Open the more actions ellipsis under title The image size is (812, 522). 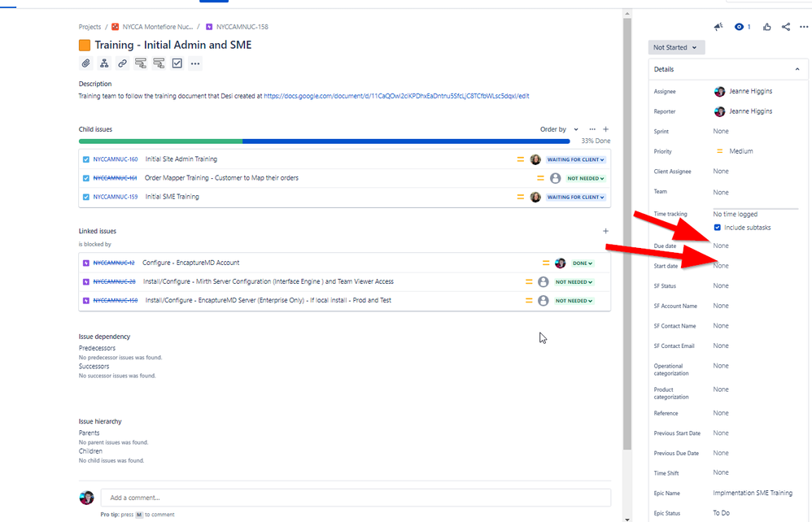click(x=195, y=63)
